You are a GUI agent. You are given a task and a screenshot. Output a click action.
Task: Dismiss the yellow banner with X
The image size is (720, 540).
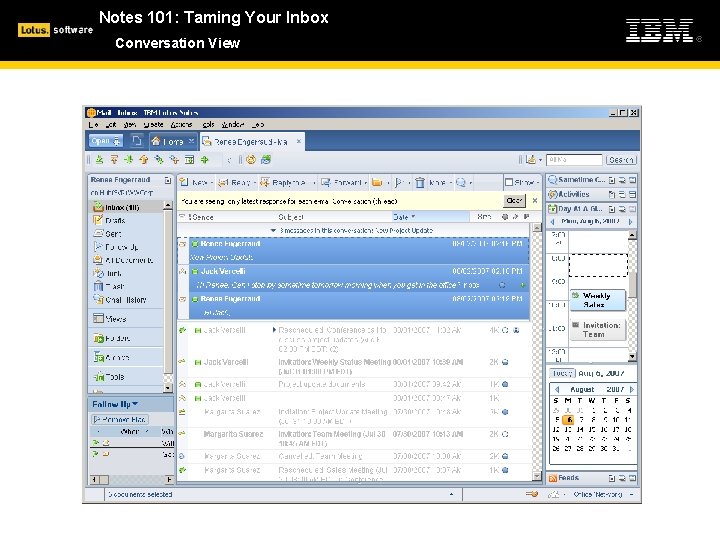point(535,201)
